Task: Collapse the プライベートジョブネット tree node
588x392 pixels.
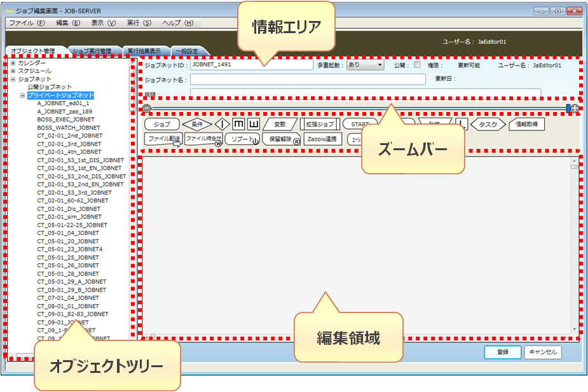Action: point(22,95)
